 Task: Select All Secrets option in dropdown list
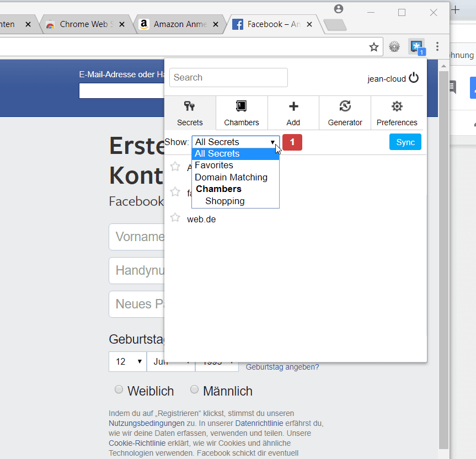[236, 153]
